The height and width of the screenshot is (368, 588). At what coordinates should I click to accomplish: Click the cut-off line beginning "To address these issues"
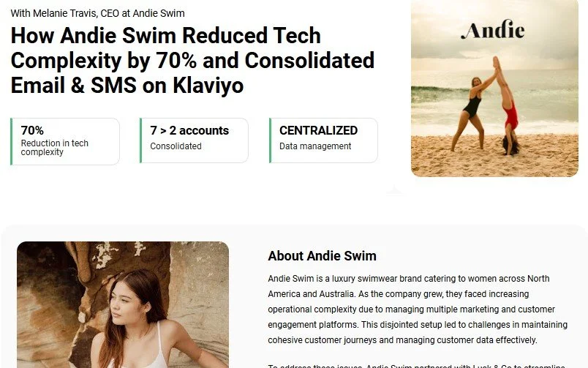(x=416, y=366)
